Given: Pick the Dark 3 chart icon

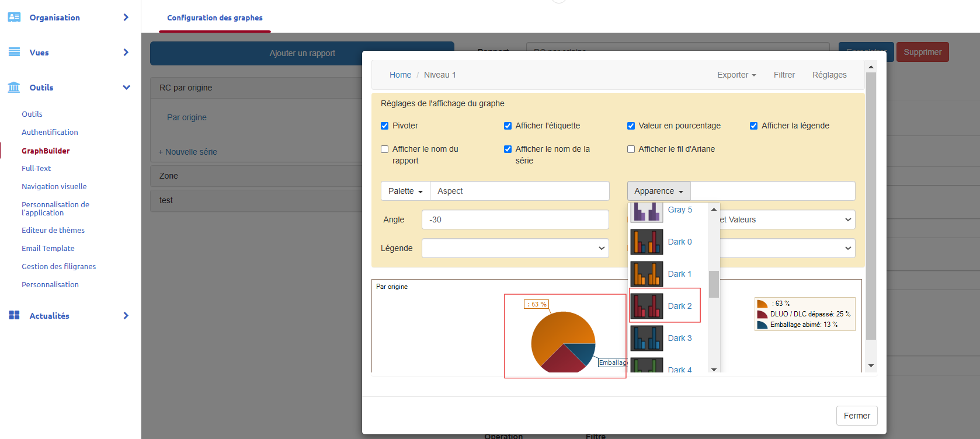Looking at the screenshot, I should 647,338.
